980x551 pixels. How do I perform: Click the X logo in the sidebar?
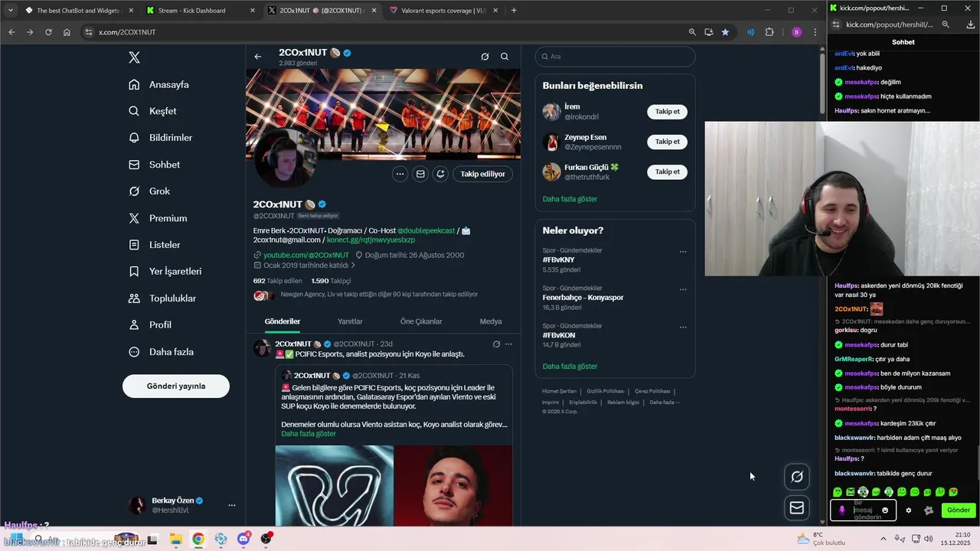point(134,57)
